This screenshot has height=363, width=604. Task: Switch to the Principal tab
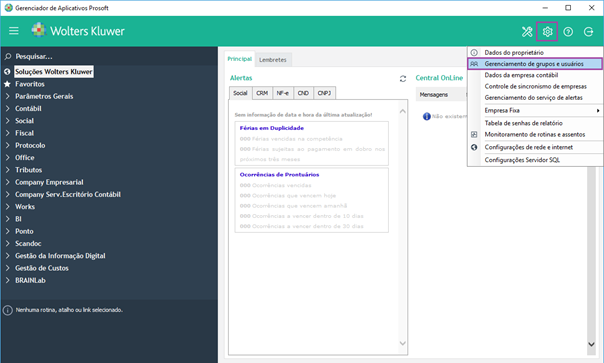(240, 59)
